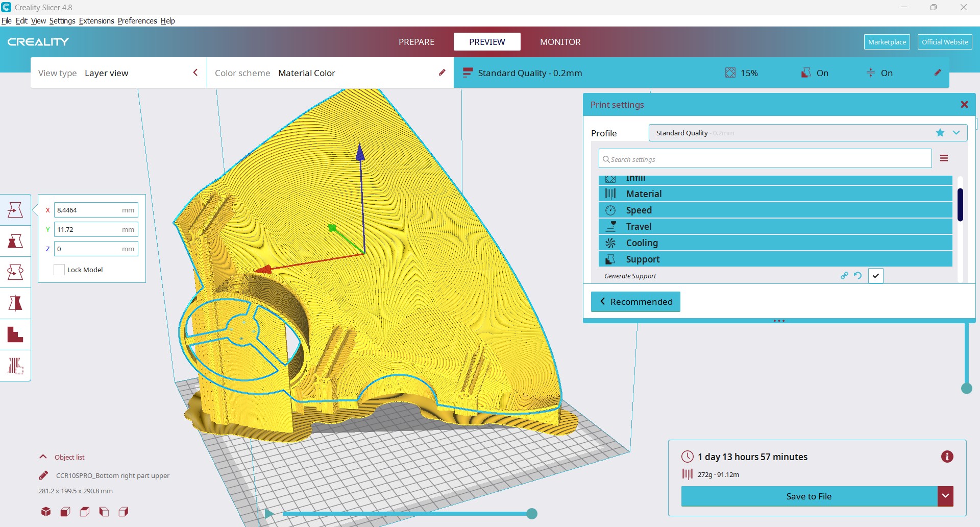980x527 pixels.
Task: Open the Per Model Settings tool
Action: 15,334
